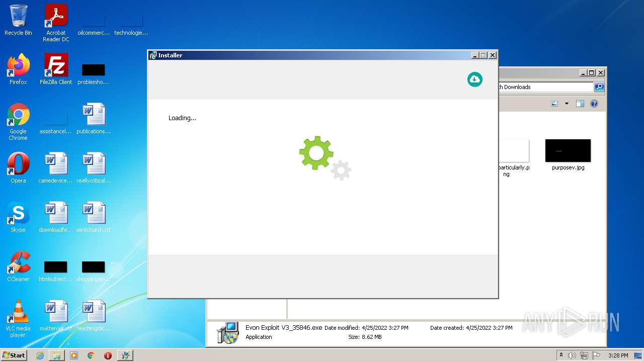Toggle the preview pane in Explorer
Image resolution: width=644 pixels, height=362 pixels.
click(580, 104)
